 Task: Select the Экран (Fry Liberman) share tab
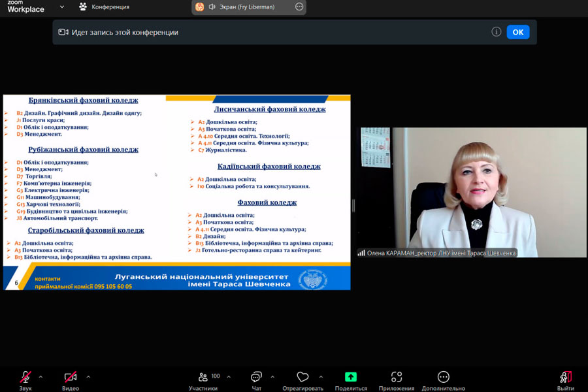(x=249, y=7)
